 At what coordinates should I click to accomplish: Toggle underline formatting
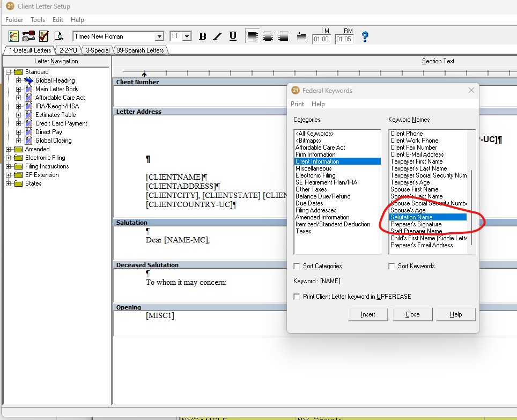click(x=232, y=36)
